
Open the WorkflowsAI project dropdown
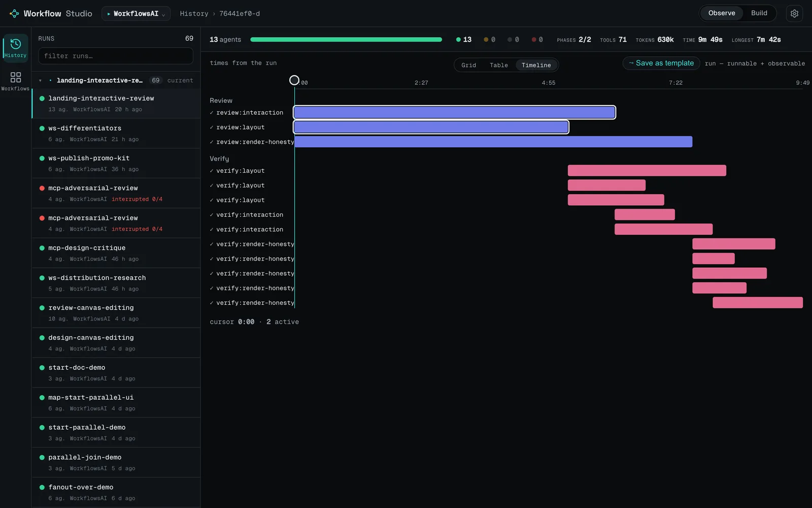(136, 14)
